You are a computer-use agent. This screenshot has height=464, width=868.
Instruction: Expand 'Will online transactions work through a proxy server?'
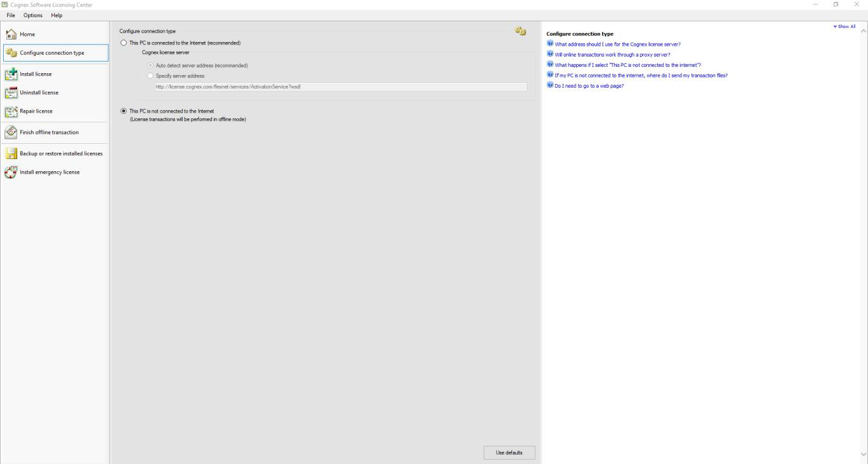611,54
